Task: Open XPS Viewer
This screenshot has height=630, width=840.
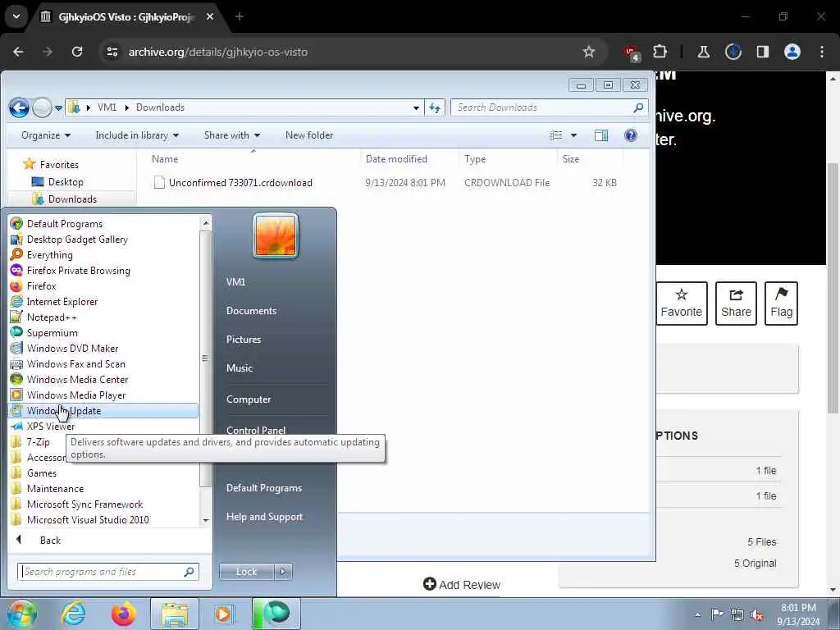Action: (51, 427)
